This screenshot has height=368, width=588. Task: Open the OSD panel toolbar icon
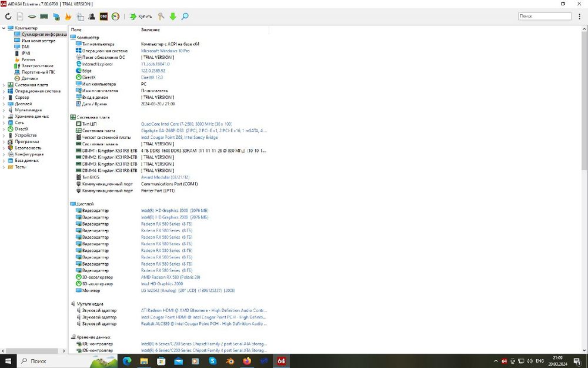[x=103, y=16]
